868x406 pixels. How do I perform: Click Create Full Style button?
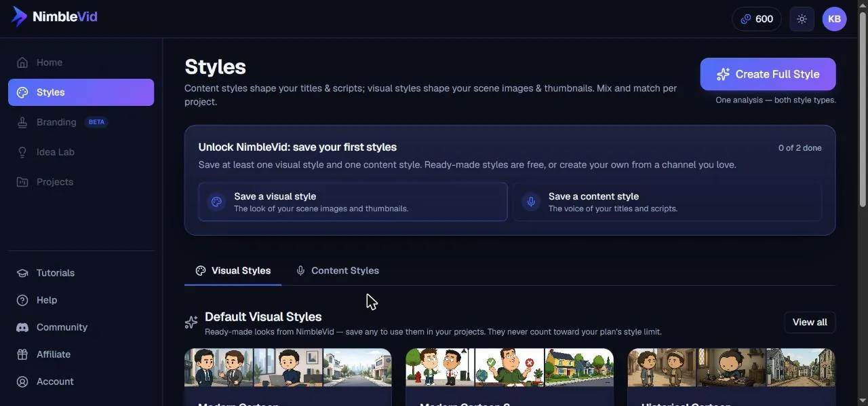768,74
